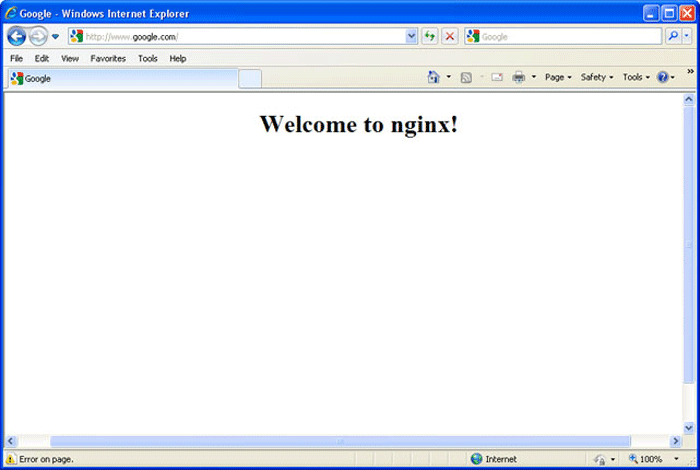Open the View menu
This screenshot has width=700, height=470.
click(x=70, y=59)
